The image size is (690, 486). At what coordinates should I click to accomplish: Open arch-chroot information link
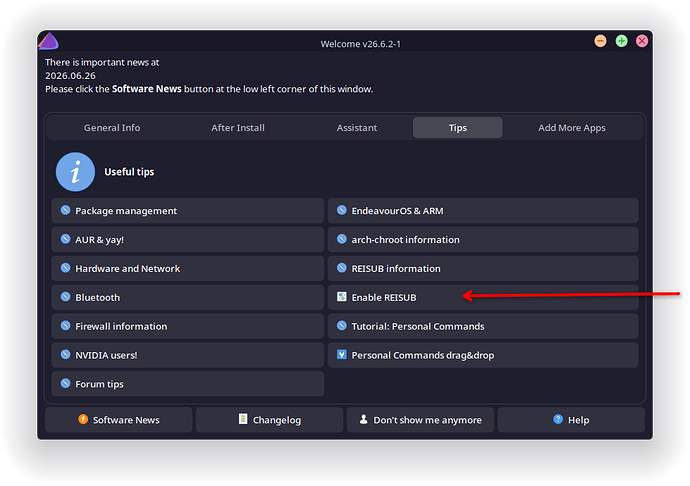(x=483, y=239)
